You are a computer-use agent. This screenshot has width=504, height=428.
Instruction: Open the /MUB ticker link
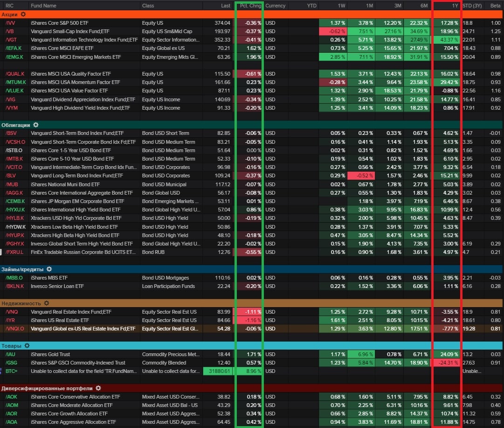coord(12,184)
